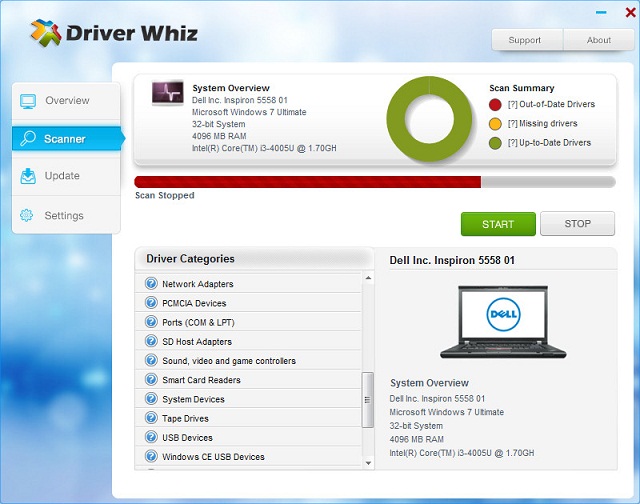Click the Settings gear icon

point(27,215)
